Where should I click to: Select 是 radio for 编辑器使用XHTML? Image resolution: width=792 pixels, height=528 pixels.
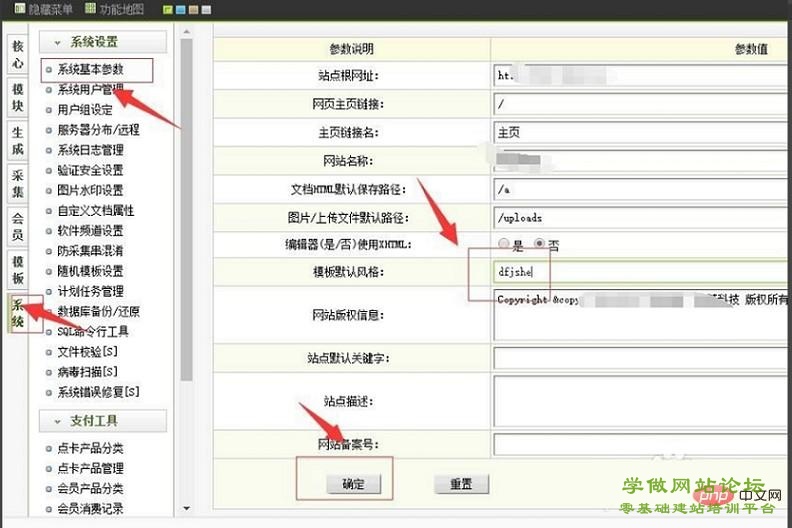click(x=504, y=244)
